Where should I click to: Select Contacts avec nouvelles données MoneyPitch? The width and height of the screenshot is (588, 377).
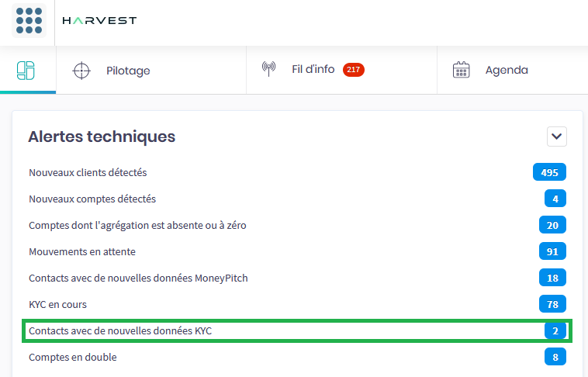138,278
